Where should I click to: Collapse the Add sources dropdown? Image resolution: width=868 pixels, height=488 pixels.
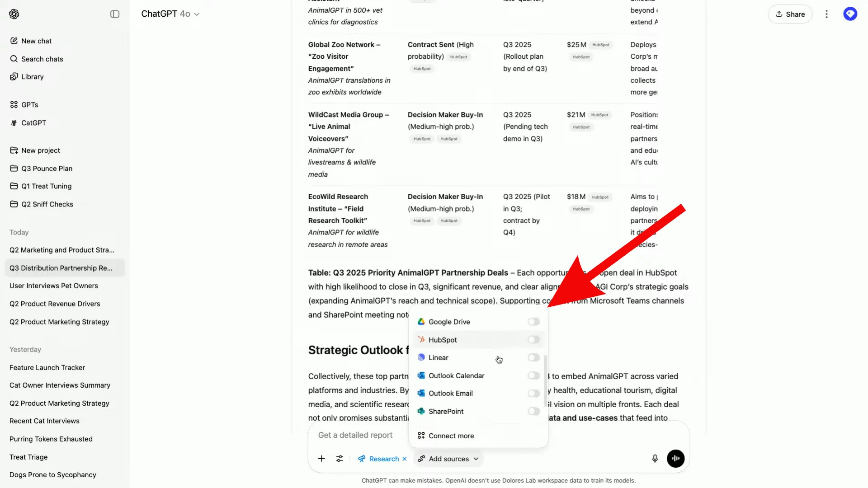pos(448,459)
